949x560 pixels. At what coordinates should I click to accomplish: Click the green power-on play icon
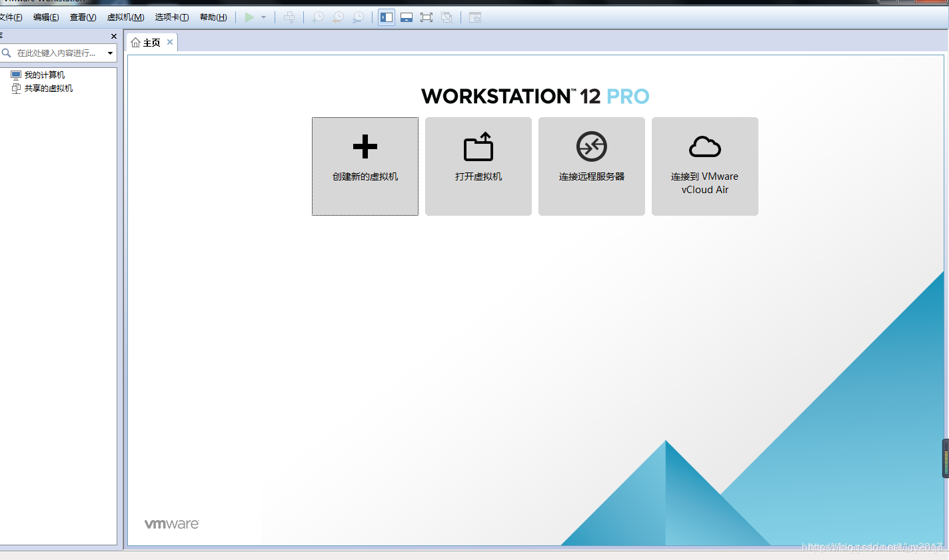click(x=249, y=17)
